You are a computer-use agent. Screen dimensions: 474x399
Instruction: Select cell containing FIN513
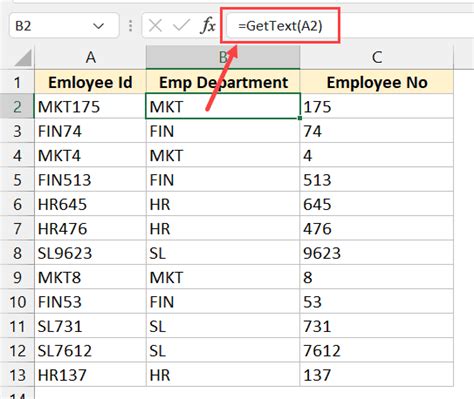pos(90,180)
